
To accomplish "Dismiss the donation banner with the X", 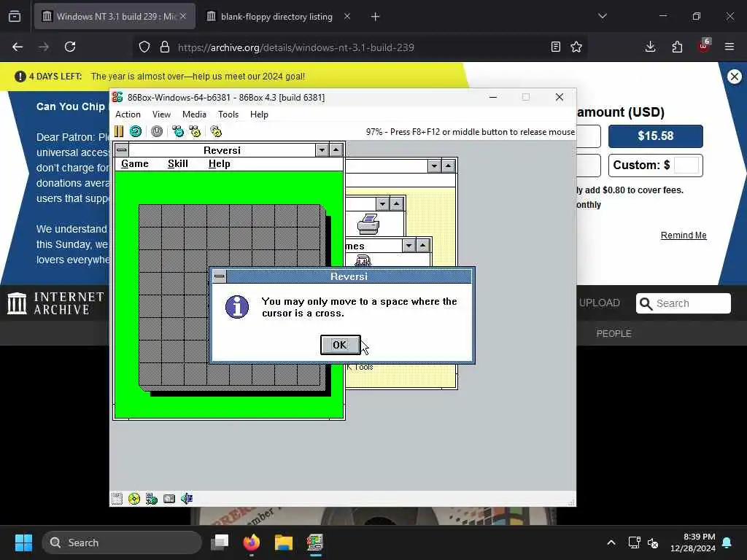I will point(735,76).
